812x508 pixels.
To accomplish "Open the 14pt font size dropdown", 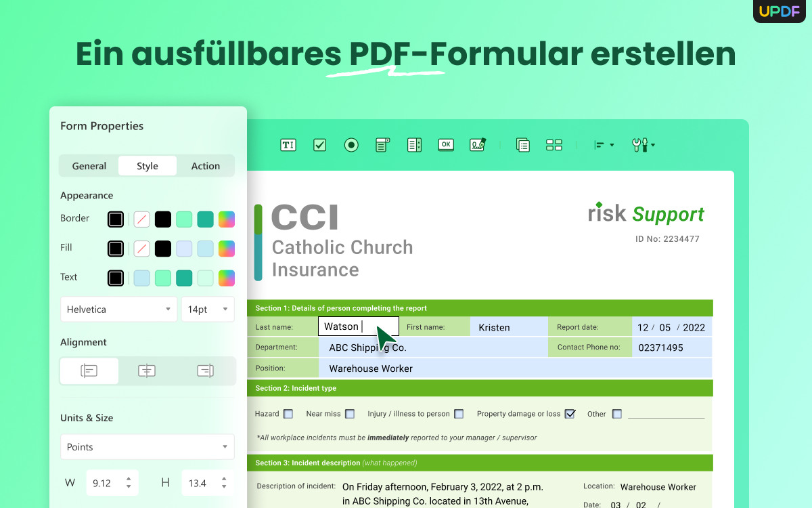I will click(208, 309).
